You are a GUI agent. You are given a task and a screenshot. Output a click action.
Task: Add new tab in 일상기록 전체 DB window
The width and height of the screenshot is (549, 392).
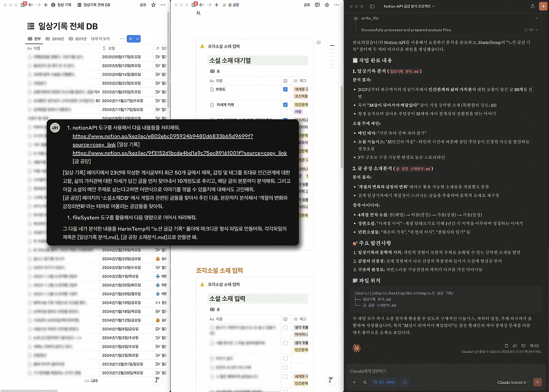(46, 5)
